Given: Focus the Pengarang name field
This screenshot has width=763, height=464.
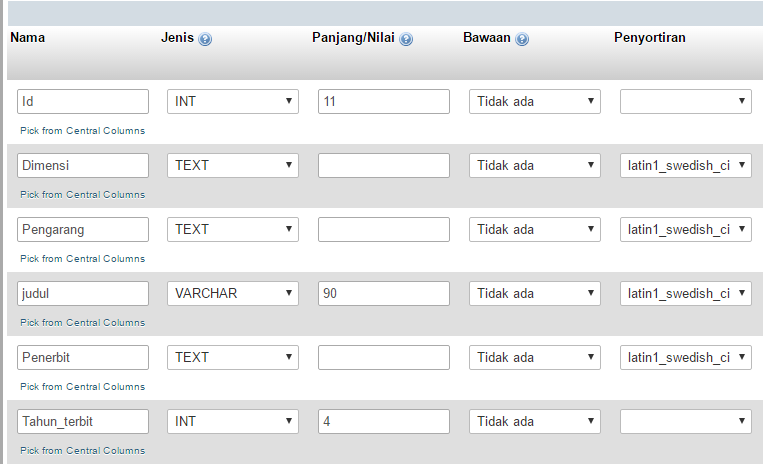Looking at the screenshot, I should 83,229.
